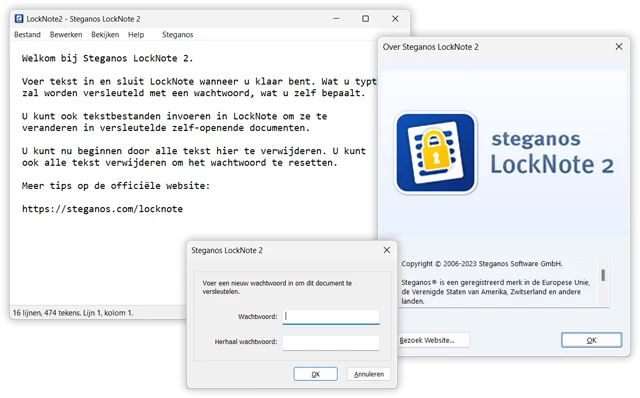Click the 'Voer een nieuw wachtwoord in' prompt text
This screenshot has height=398, width=640.
277,287
